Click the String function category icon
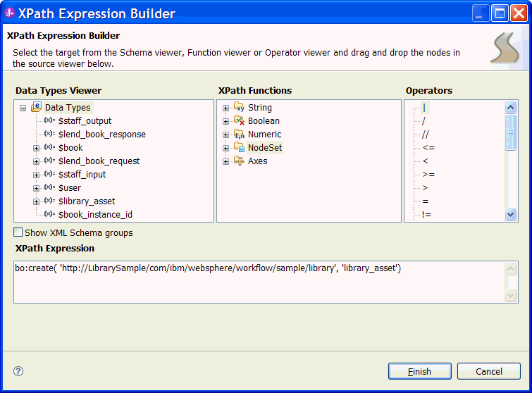 point(239,108)
